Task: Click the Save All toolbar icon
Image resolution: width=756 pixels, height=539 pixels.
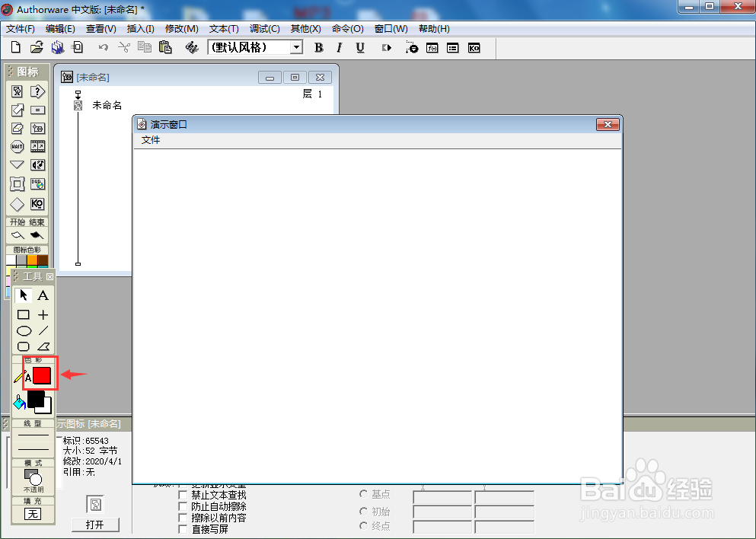Action: coord(57,47)
